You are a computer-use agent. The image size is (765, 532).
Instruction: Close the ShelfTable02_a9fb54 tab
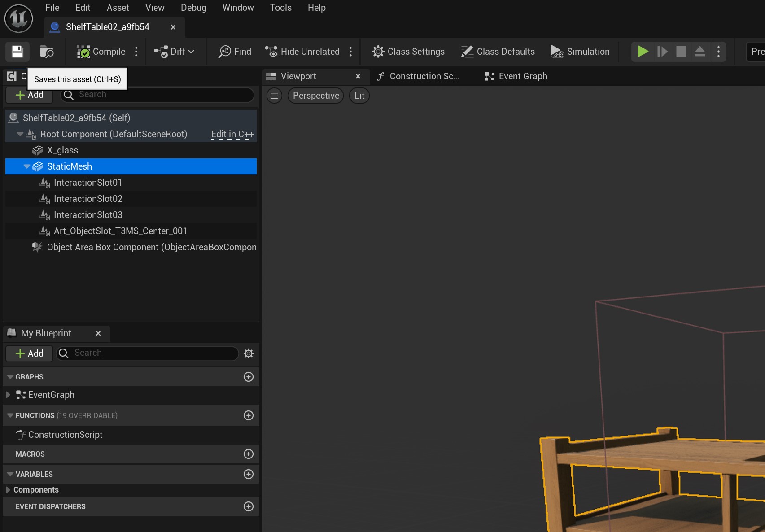[x=173, y=27]
